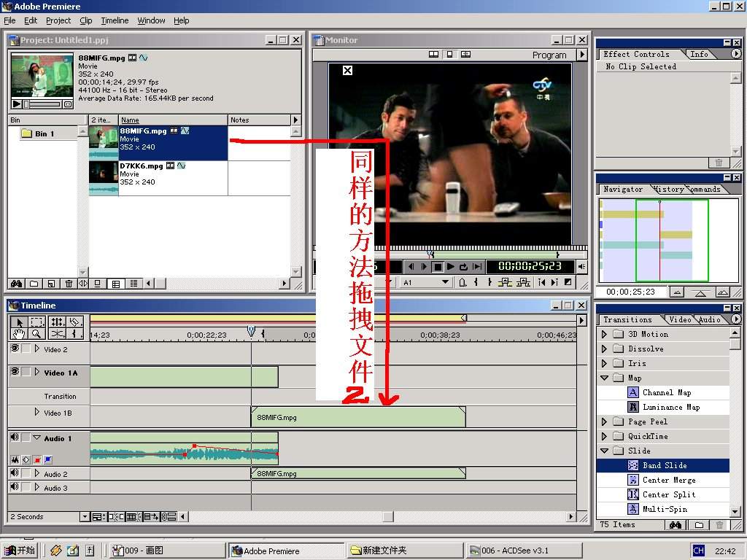The image size is (747, 560).
Task: Hide the Video 2 track eye icon
Action: point(15,349)
